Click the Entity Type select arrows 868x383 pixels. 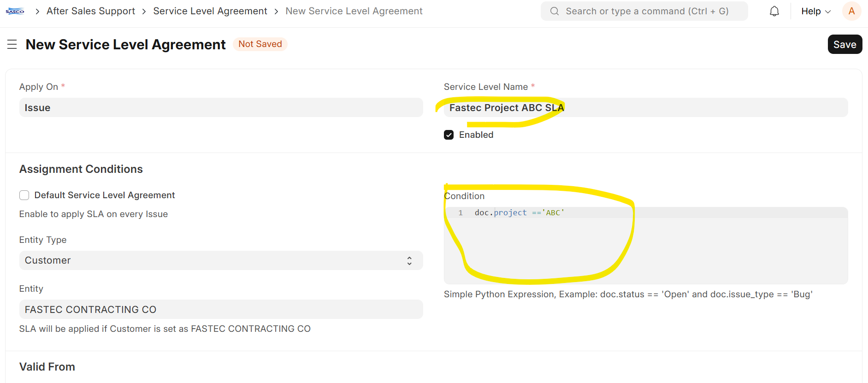pyautogui.click(x=409, y=260)
